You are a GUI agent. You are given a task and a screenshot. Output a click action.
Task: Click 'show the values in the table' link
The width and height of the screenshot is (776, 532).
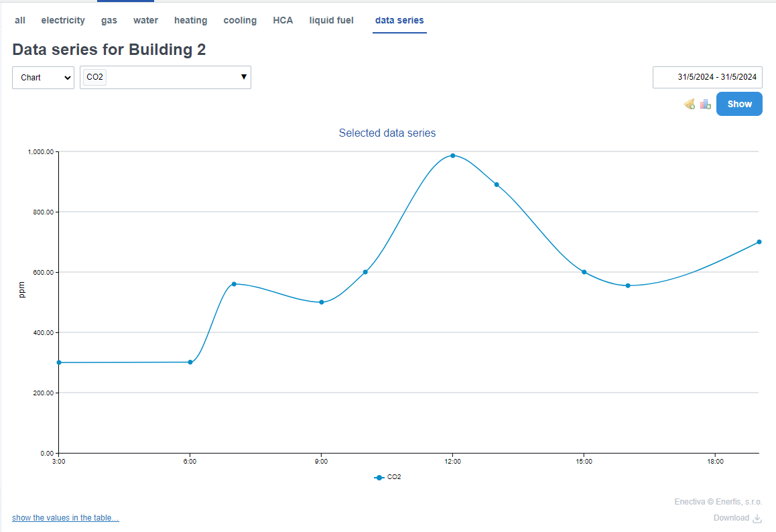(x=66, y=518)
